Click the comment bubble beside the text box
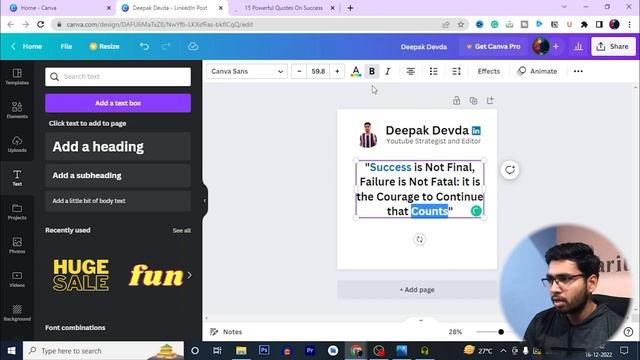The width and height of the screenshot is (640, 360). tap(510, 170)
